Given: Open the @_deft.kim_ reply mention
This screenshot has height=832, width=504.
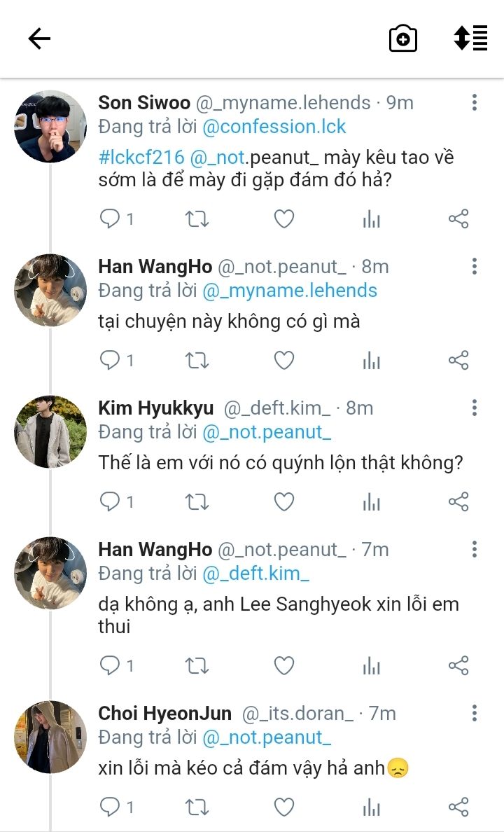Looking at the screenshot, I should point(256,574).
